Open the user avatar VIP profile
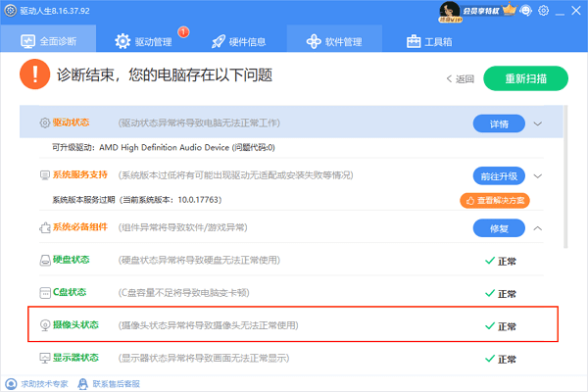Viewport: 588px width, 392px height. pyautogui.click(x=450, y=12)
